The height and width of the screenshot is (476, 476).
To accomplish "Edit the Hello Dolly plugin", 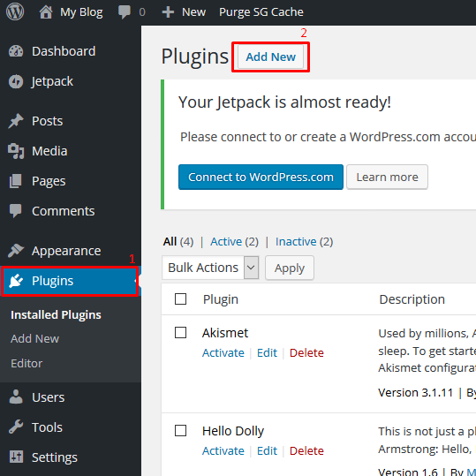I will pyautogui.click(x=267, y=450).
